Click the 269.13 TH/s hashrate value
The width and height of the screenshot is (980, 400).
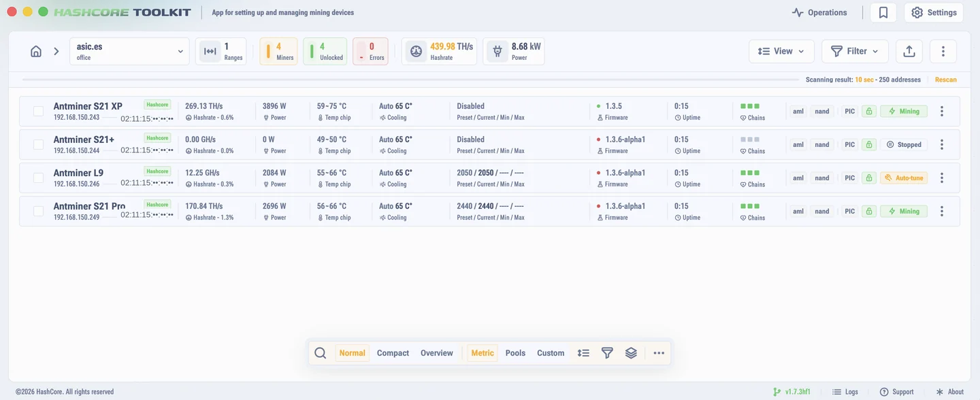point(203,106)
